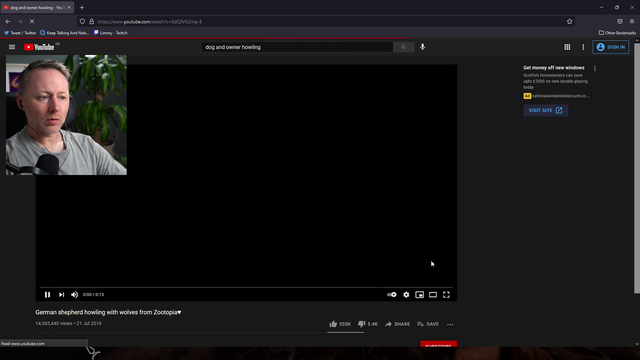Save video to a playlist
This screenshot has width=640, height=360.
(428, 324)
